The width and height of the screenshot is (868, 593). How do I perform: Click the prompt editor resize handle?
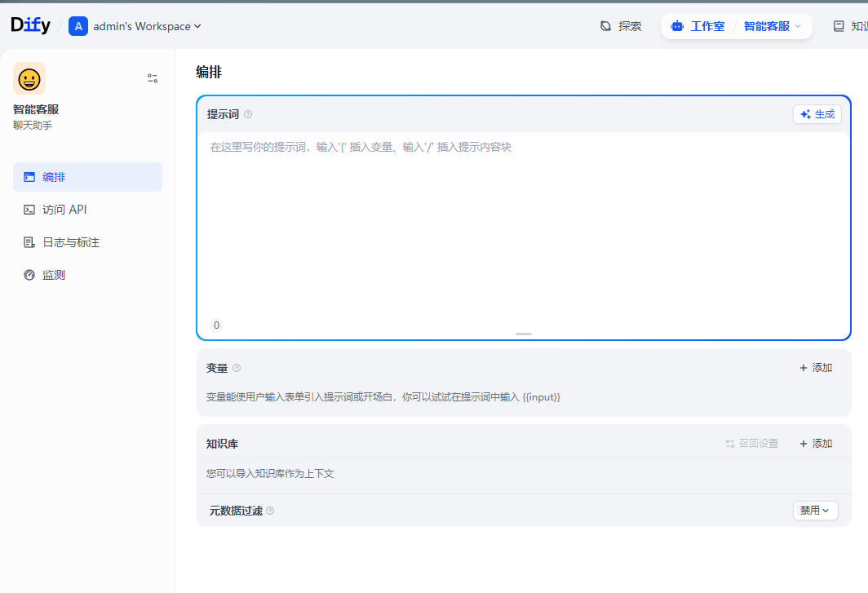pyautogui.click(x=524, y=334)
